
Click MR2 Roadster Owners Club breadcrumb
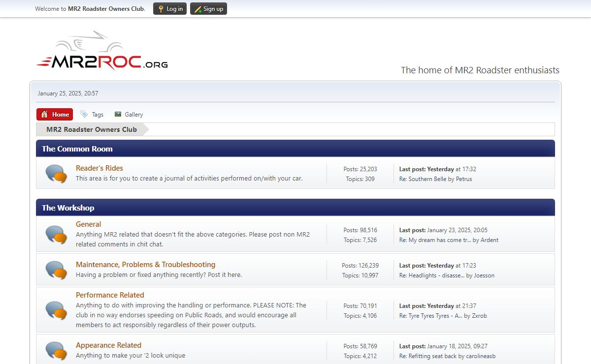[92, 129]
